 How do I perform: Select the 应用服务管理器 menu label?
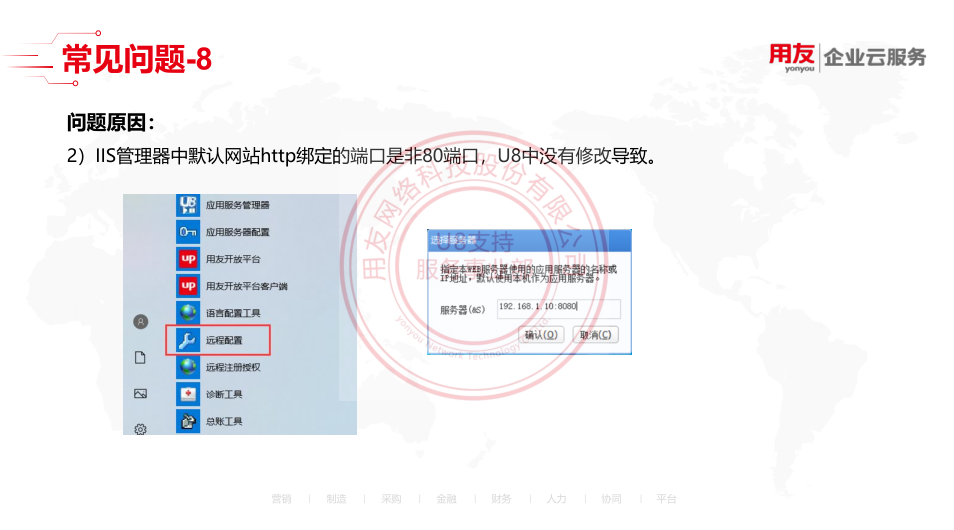click(237, 205)
